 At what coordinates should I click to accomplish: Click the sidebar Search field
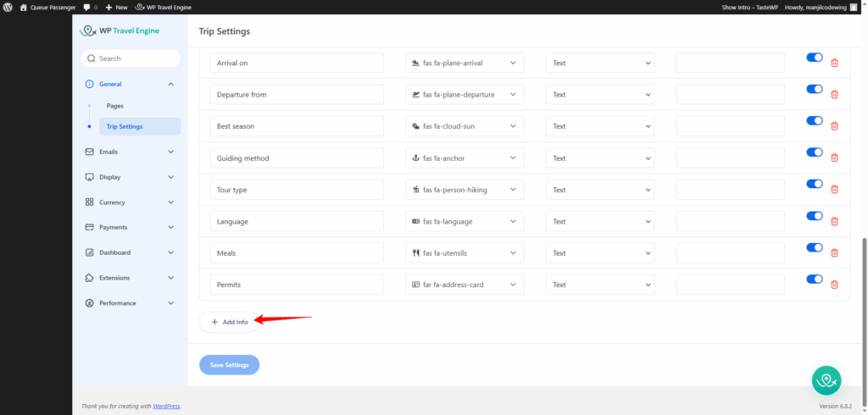[x=131, y=58]
